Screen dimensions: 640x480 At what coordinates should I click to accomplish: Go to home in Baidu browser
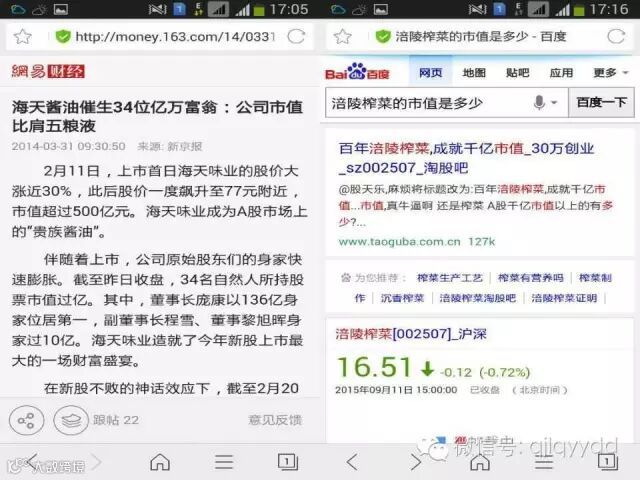480,462
